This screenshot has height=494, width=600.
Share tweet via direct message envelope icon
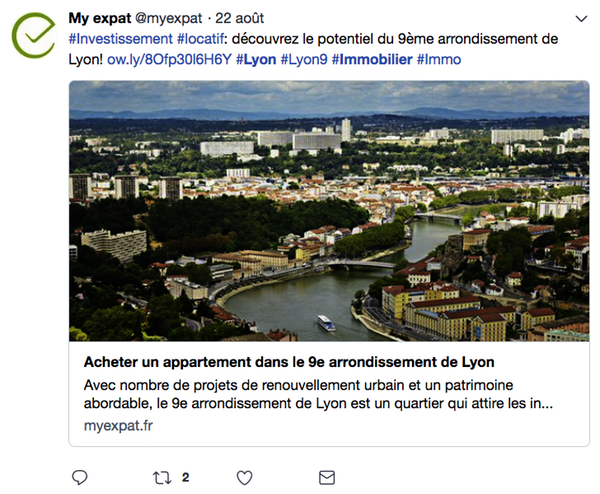tap(326, 476)
